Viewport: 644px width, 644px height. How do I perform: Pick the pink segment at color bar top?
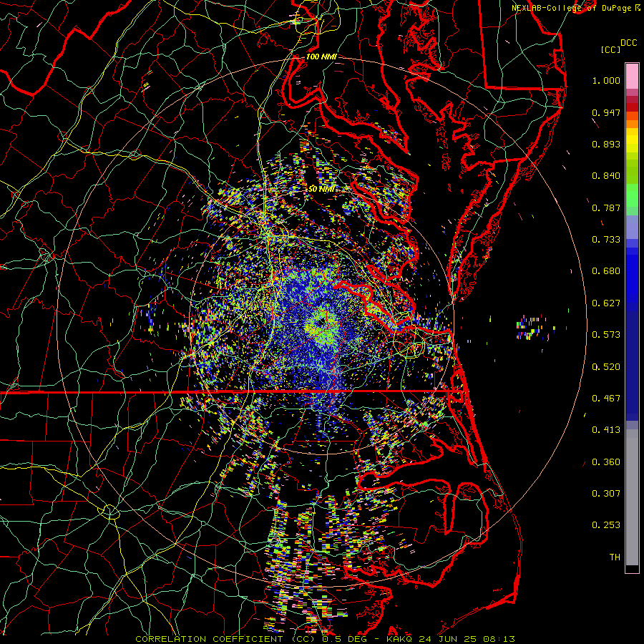(632, 76)
